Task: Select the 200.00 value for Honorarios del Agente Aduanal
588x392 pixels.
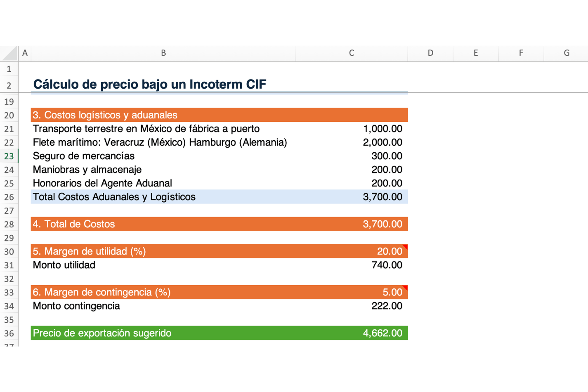Action: coord(352,183)
